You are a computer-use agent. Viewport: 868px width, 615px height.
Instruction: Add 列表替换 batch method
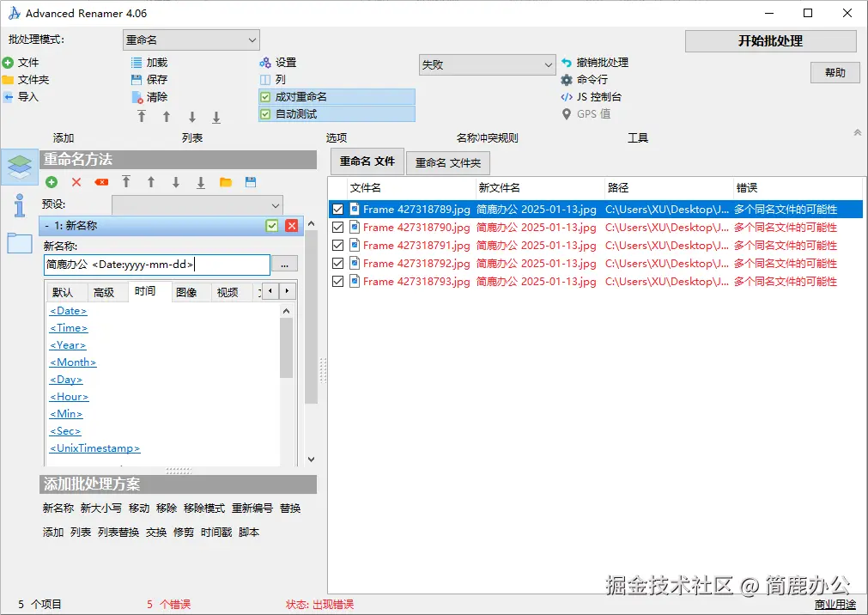(x=118, y=533)
